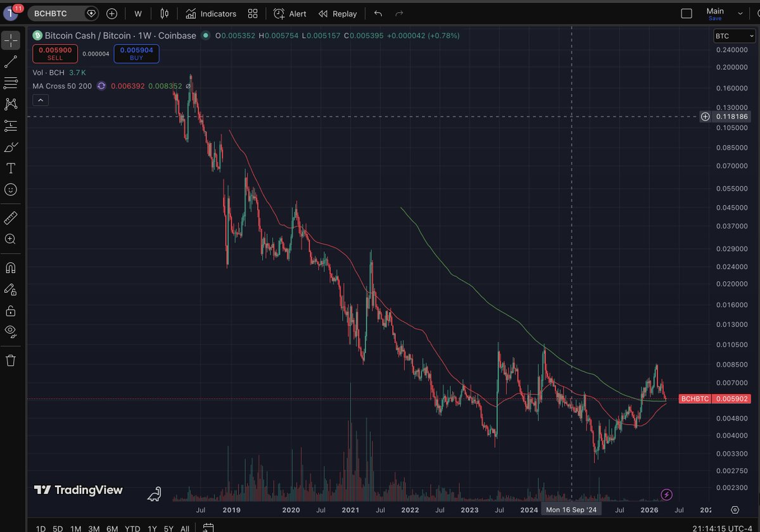
Task: Click the undo arrow
Action: 378,13
